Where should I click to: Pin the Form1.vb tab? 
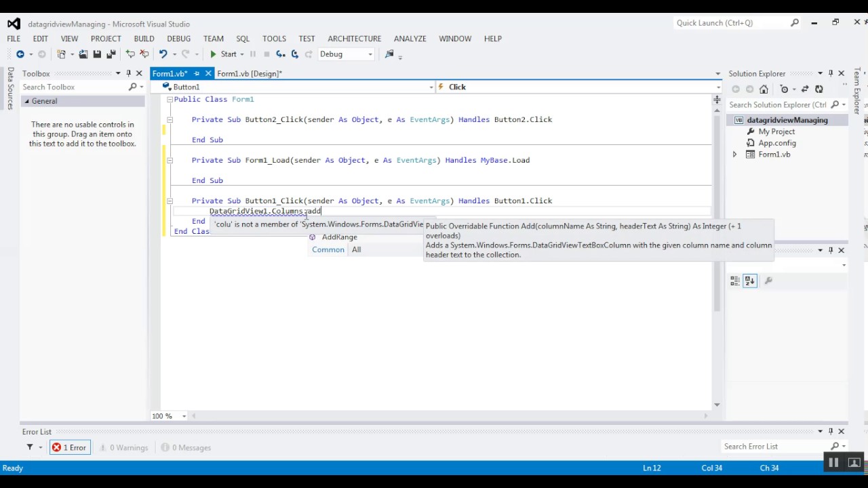coord(197,73)
